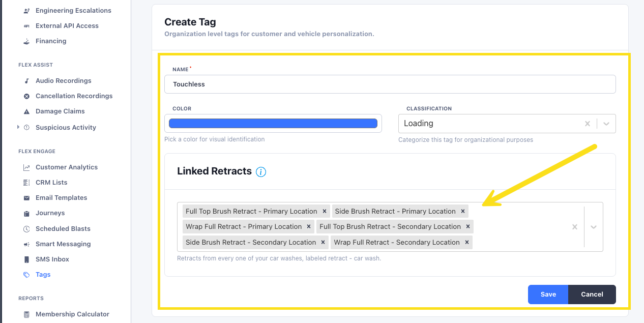This screenshot has width=644, height=323.
Task: Remove Full Top Brush Retract - Primary Location chip
Action: (325, 211)
